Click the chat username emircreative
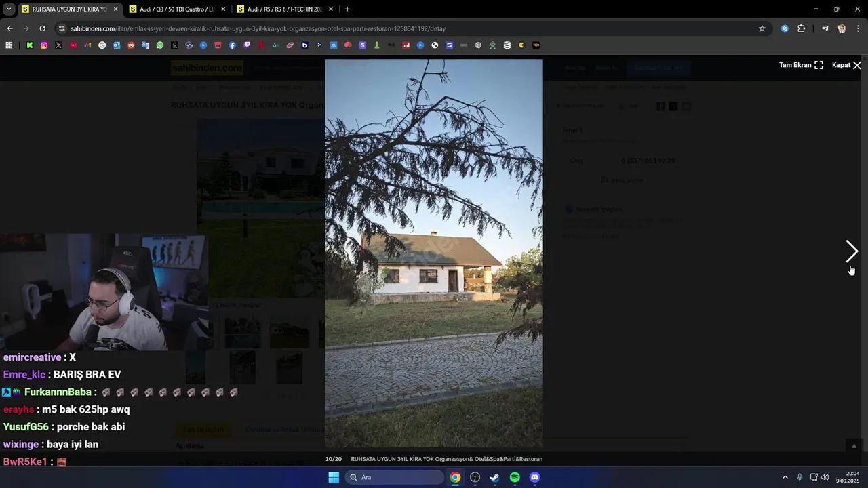 point(32,357)
